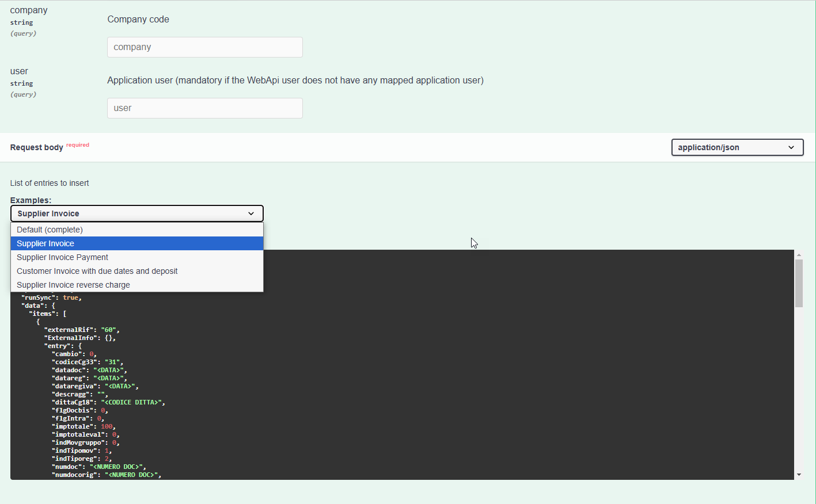
Task: Focus the user query input field
Action: [204, 108]
